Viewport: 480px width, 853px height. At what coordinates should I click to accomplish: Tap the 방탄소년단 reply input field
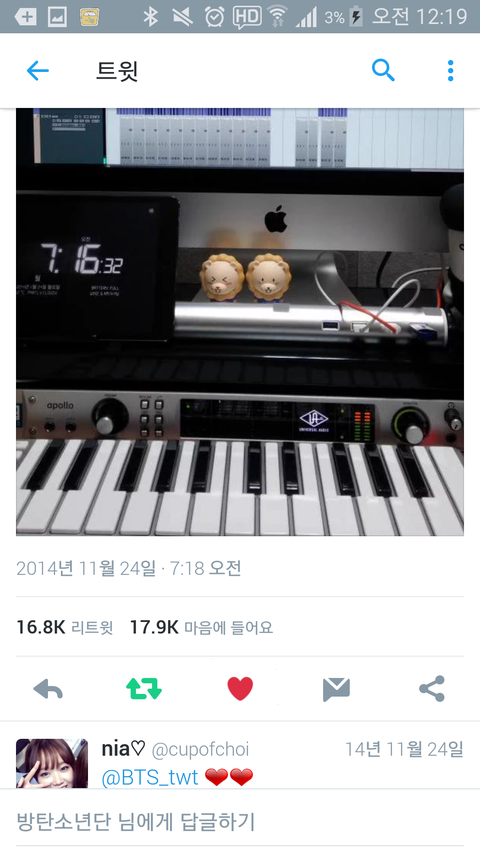pyautogui.click(x=240, y=821)
